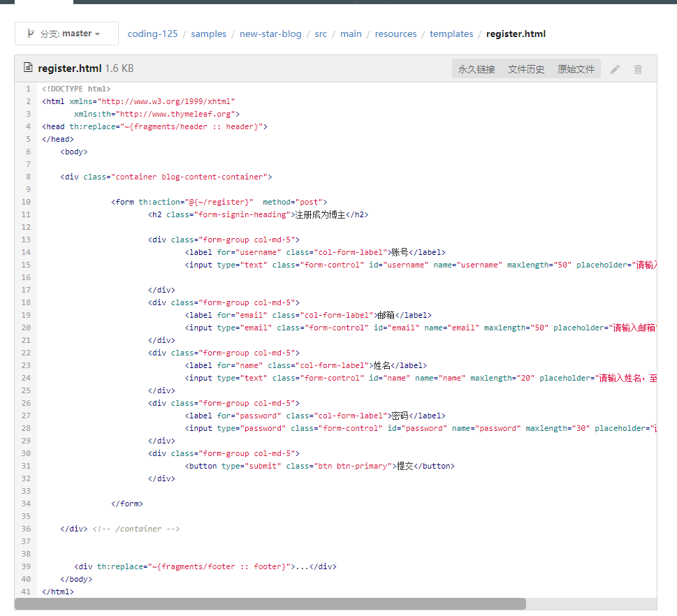Select line number 20 in the gutter
The height and width of the screenshot is (616, 677).
26,328
